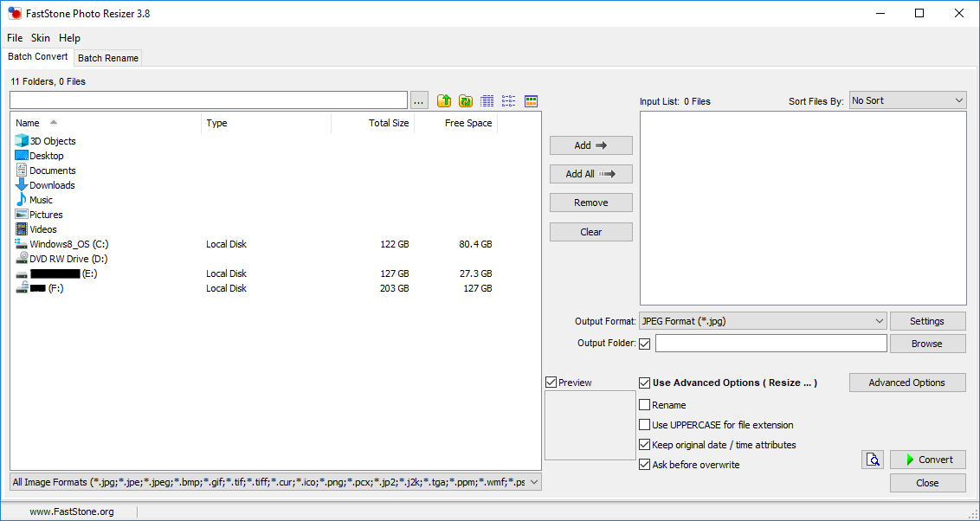Viewport: 980px width, 521px height.
Task: Open the Skin menu
Action: tap(41, 38)
